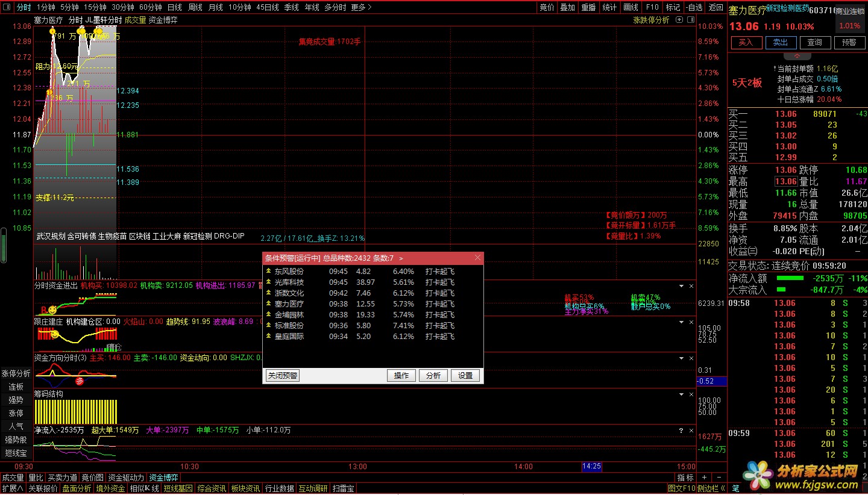Switch to the 1分钟 timeframe tab

45,7
